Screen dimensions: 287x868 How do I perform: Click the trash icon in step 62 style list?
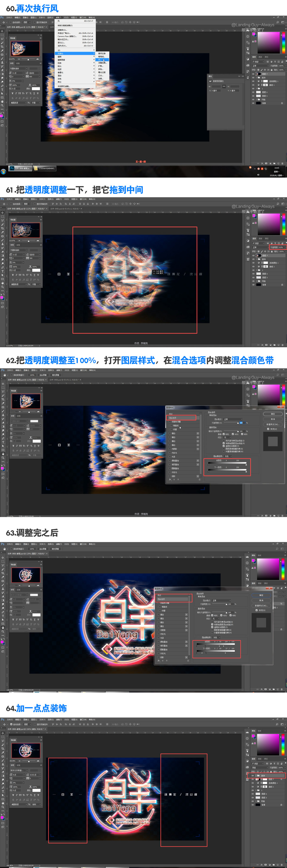pos(199,479)
